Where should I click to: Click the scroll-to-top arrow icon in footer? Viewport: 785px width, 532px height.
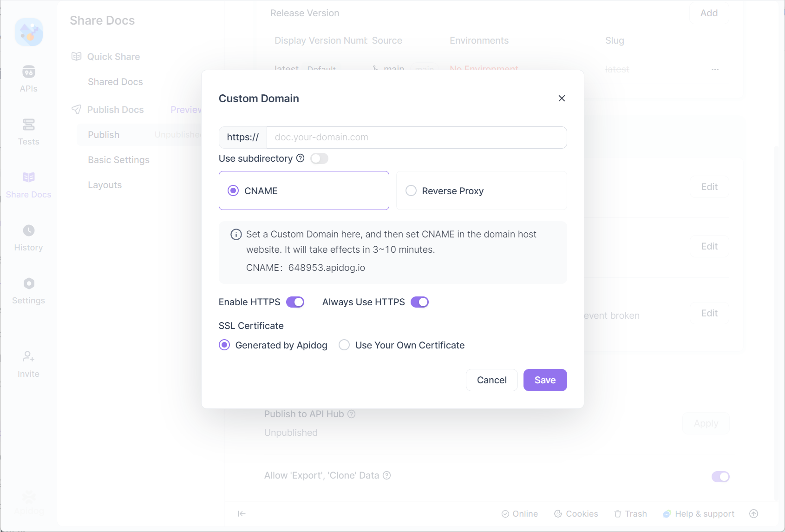point(754,513)
